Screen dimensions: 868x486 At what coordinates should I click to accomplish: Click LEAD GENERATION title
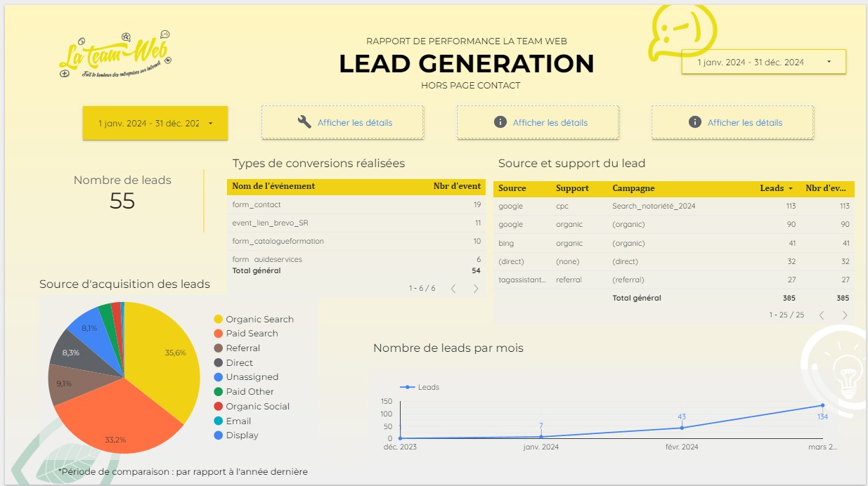467,64
